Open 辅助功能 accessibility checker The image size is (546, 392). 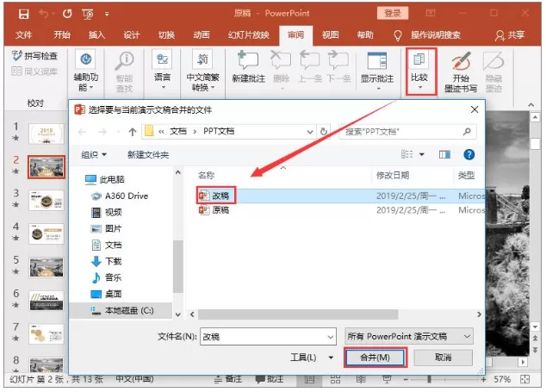point(86,72)
